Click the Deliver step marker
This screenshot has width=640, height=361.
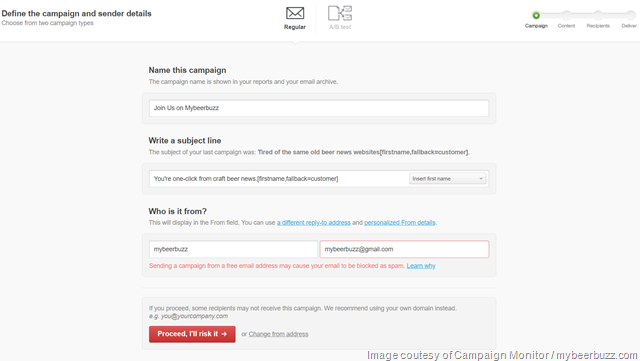[x=631, y=16]
